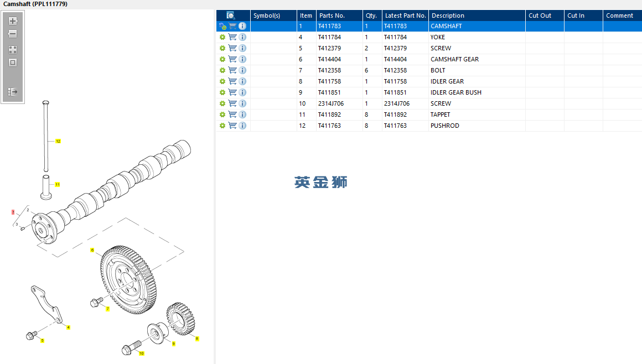Add SCREW T412379 to the cart
Image resolution: width=642 pixels, height=364 pixels.
pyautogui.click(x=232, y=48)
